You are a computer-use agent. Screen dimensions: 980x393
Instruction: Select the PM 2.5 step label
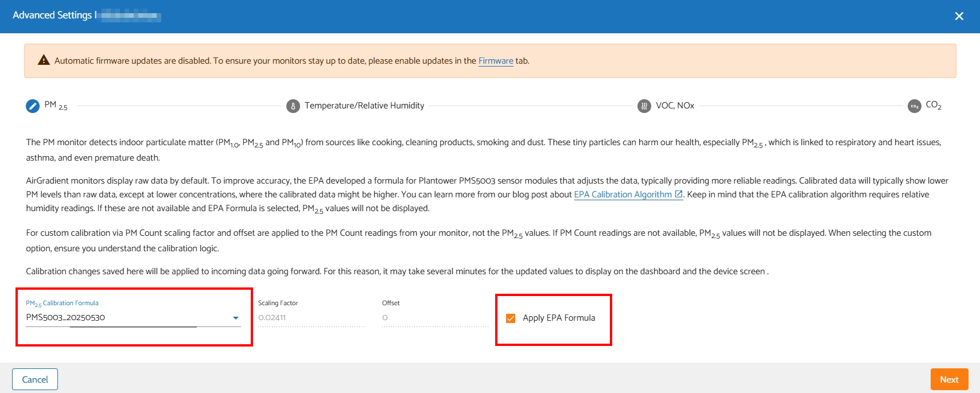pos(56,106)
